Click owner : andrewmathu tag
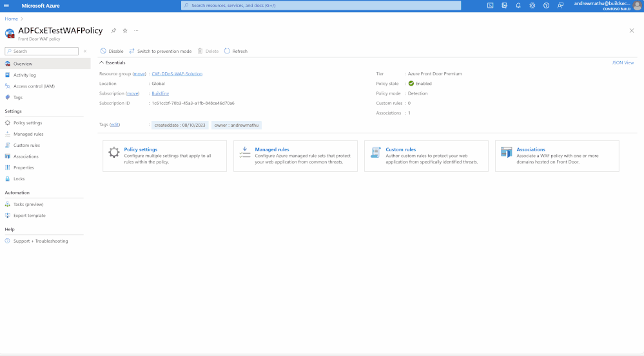Viewport: 644px width, 356px height. [236, 125]
